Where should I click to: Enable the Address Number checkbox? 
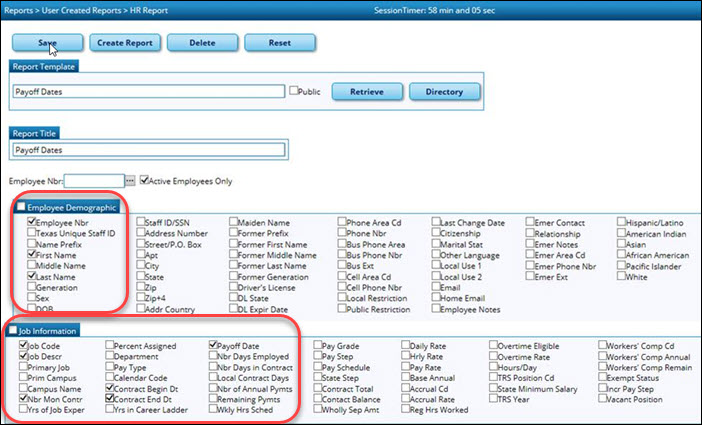click(x=141, y=232)
